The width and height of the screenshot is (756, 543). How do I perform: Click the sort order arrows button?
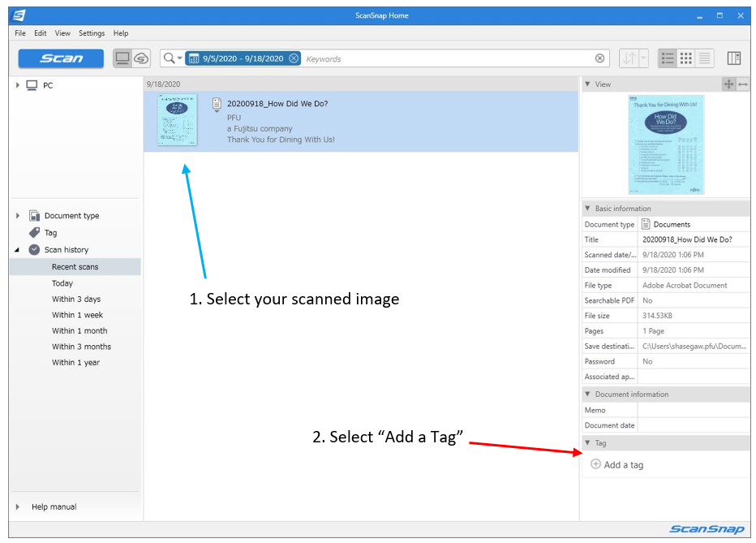click(629, 58)
